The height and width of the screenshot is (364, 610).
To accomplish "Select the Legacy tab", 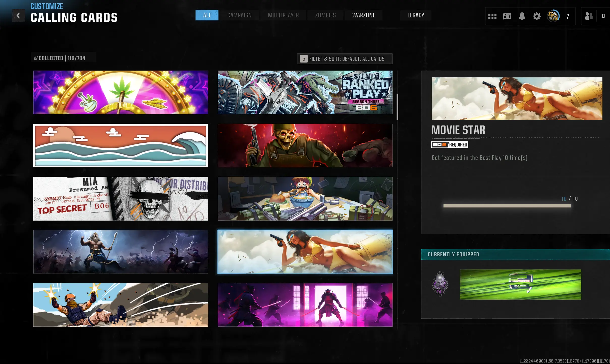I will (415, 15).
